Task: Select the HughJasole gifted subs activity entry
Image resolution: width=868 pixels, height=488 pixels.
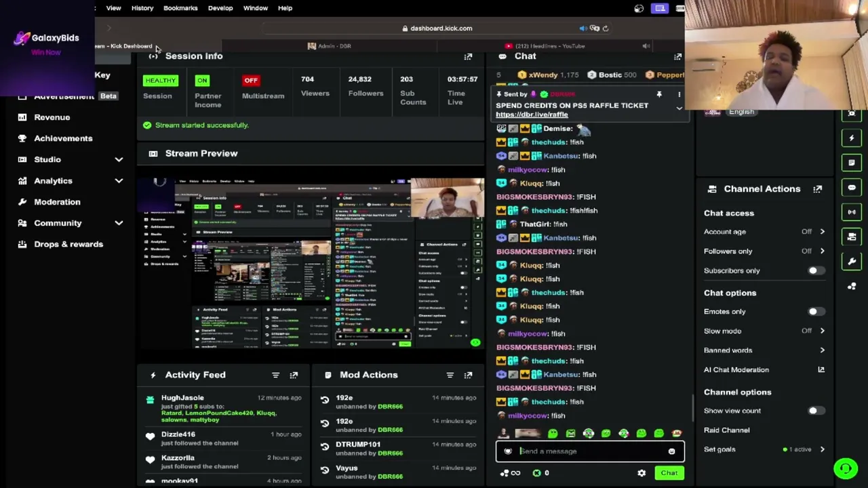Action: click(x=224, y=409)
